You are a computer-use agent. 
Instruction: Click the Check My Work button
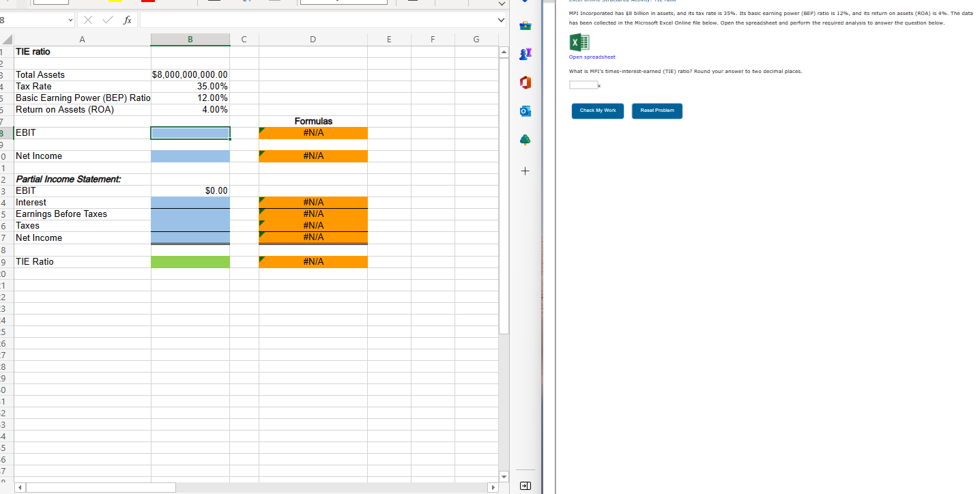coord(598,111)
